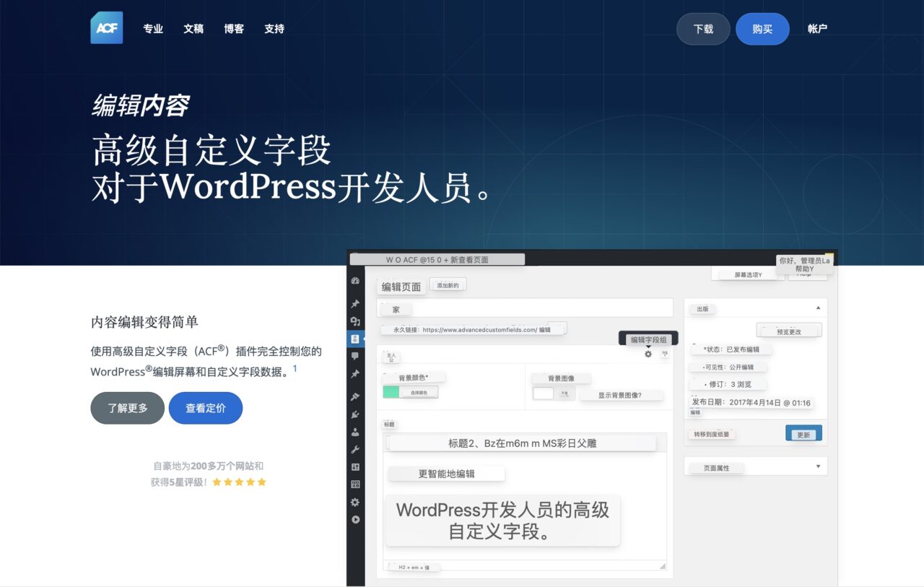
Task: Expand the 页面属性 panel arrow
Action: tap(818, 466)
